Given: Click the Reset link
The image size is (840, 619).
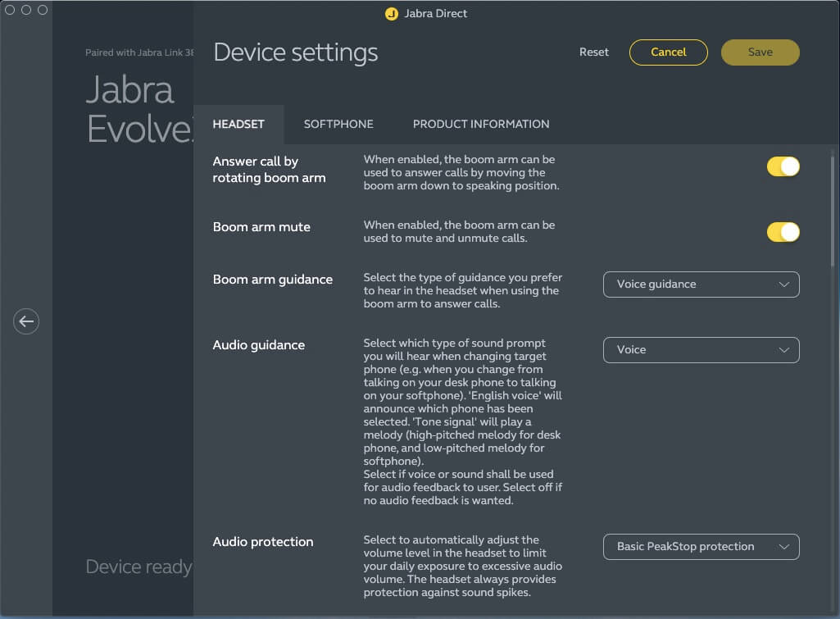Looking at the screenshot, I should pyautogui.click(x=594, y=52).
